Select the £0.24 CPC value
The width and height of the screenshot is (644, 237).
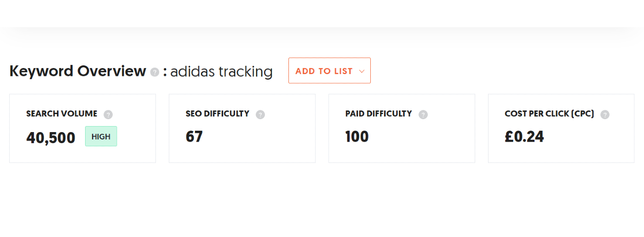524,137
